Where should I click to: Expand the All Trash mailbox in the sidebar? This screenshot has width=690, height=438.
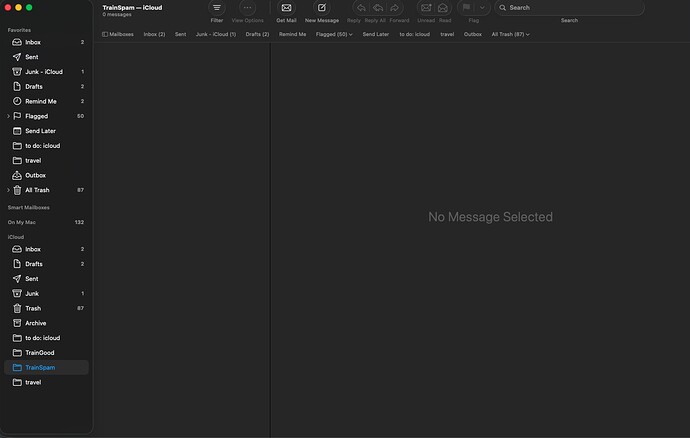(x=8, y=190)
